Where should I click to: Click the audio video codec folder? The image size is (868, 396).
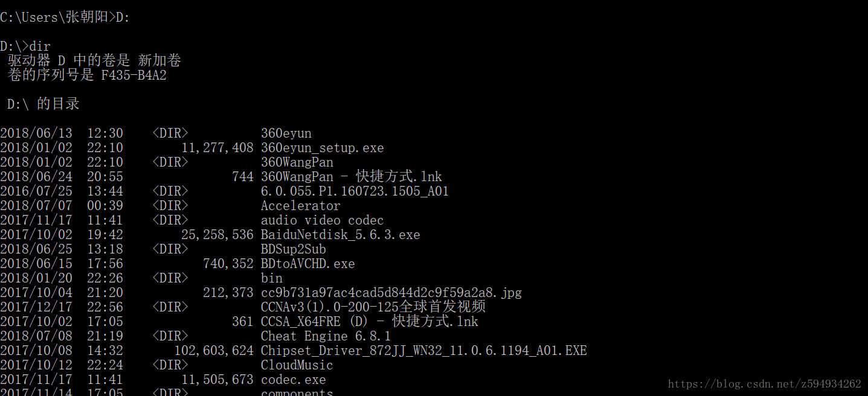(x=322, y=220)
